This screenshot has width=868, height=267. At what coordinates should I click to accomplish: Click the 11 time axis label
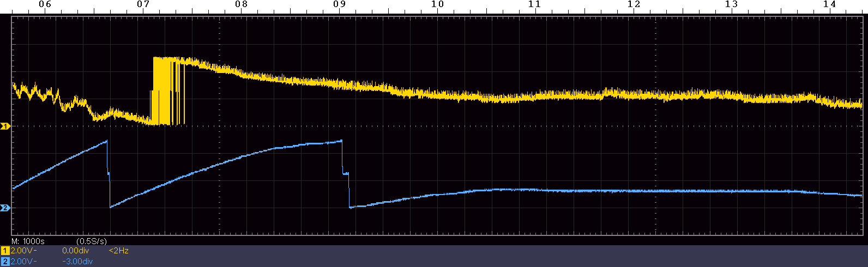point(534,4)
